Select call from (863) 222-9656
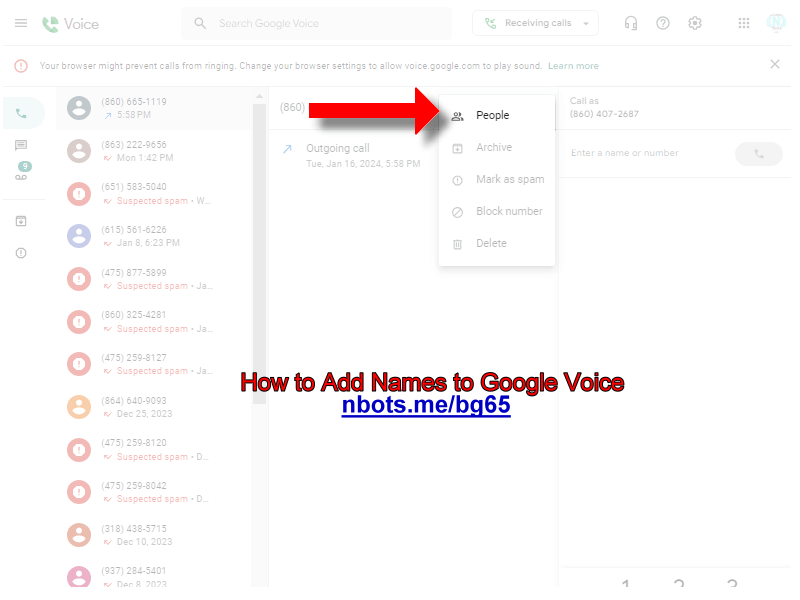 pos(154,151)
